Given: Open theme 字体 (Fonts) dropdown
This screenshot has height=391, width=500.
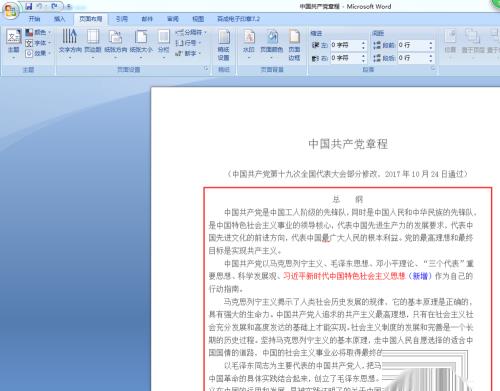Looking at the screenshot, I should 38,43.
